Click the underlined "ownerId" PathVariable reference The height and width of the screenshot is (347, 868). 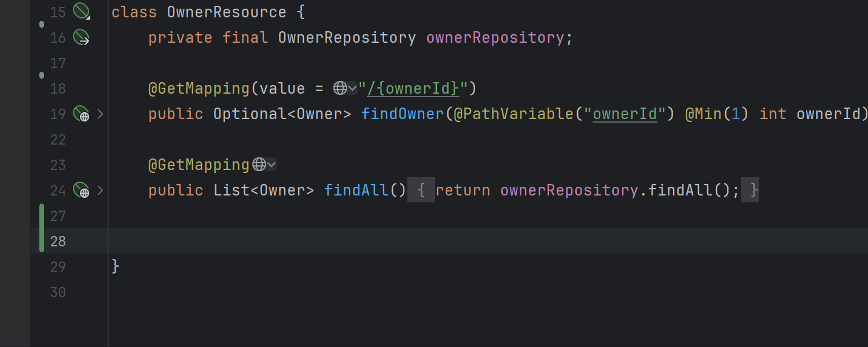click(x=625, y=114)
